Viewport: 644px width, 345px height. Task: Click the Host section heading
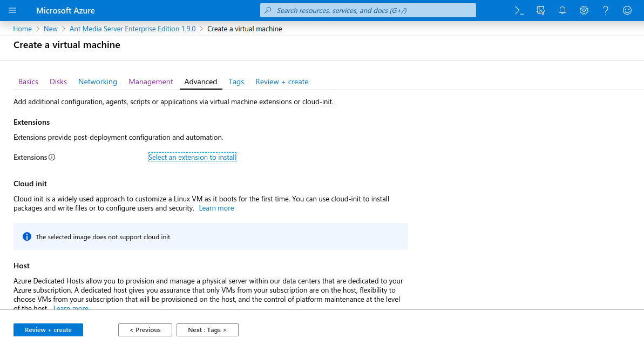coord(22,266)
